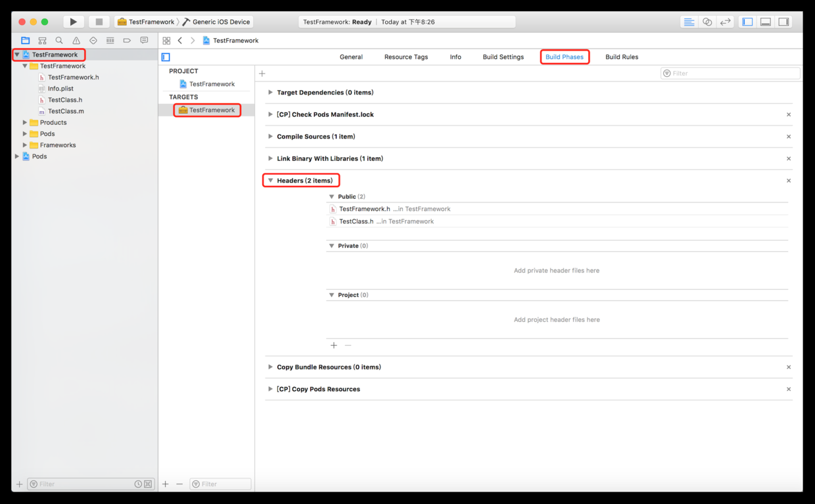The width and height of the screenshot is (815, 504).
Task: Show the Assistant editor
Action: coord(707,22)
